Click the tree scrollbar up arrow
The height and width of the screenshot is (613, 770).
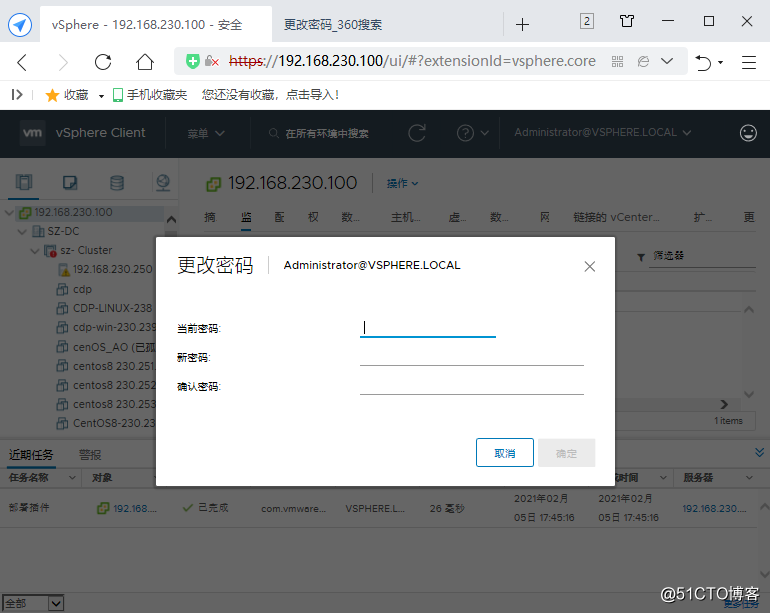171,219
